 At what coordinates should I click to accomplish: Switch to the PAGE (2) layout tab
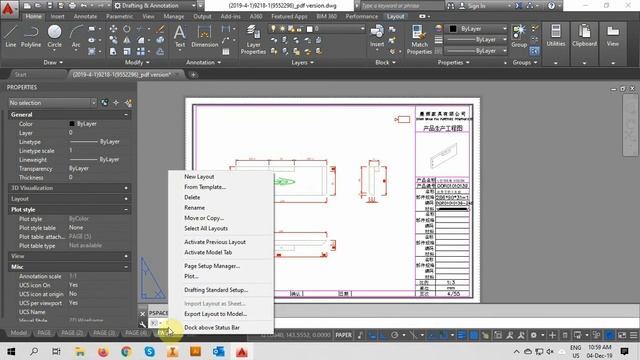tap(72, 333)
